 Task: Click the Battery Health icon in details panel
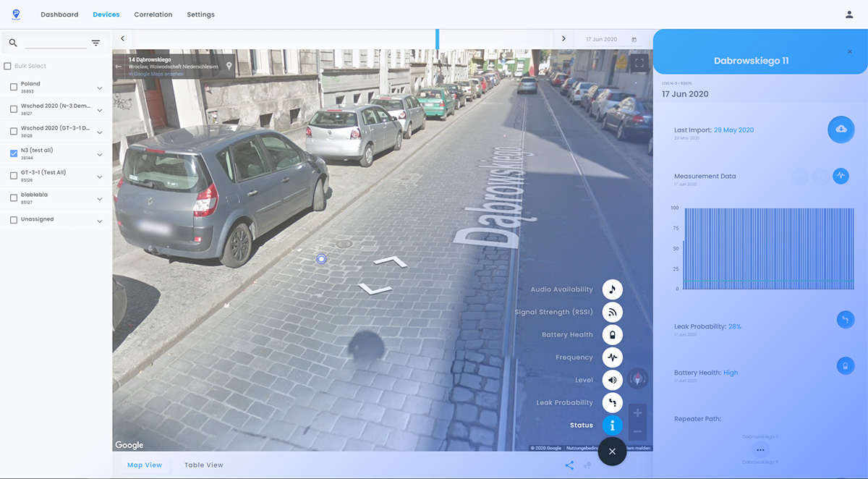[x=845, y=366]
